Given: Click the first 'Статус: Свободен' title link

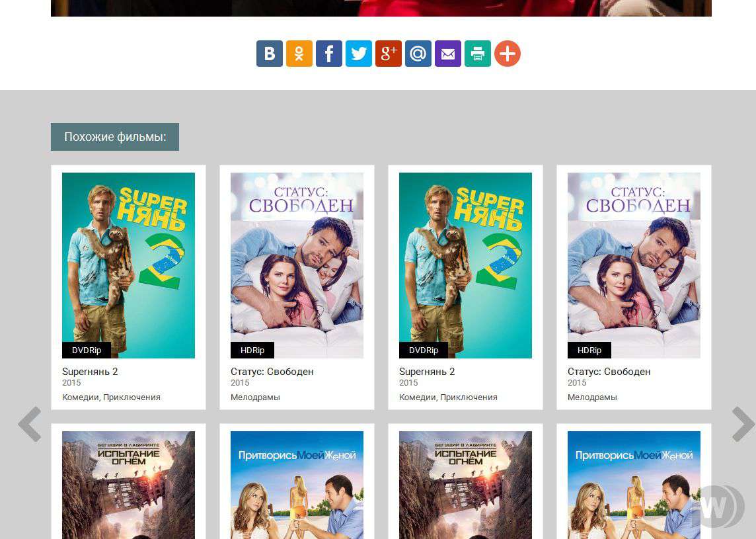Looking at the screenshot, I should 272,372.
